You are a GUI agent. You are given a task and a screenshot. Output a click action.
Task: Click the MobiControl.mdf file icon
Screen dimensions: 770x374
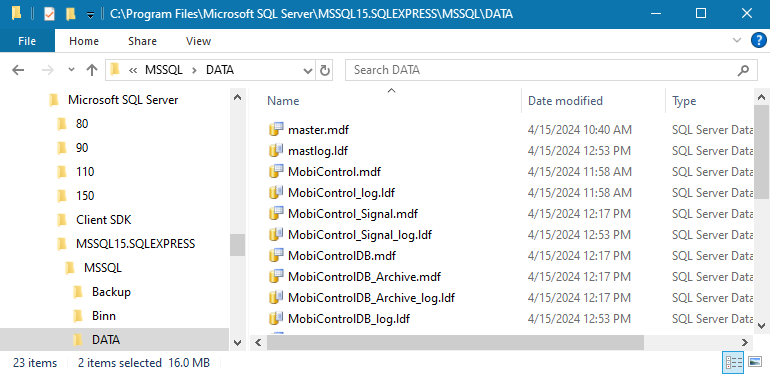(276, 171)
